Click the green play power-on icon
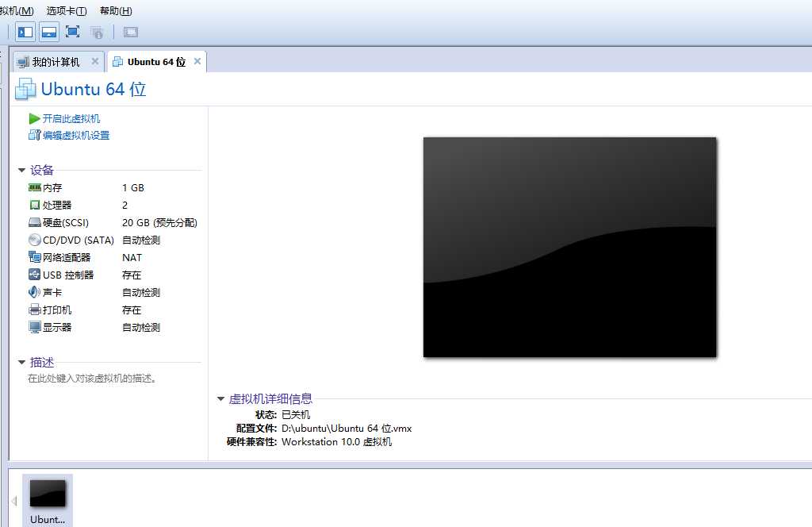The height and width of the screenshot is (527, 812). (x=34, y=119)
